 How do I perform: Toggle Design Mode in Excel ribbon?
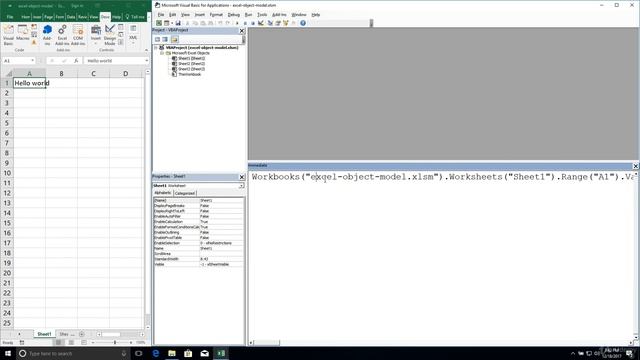110,34
